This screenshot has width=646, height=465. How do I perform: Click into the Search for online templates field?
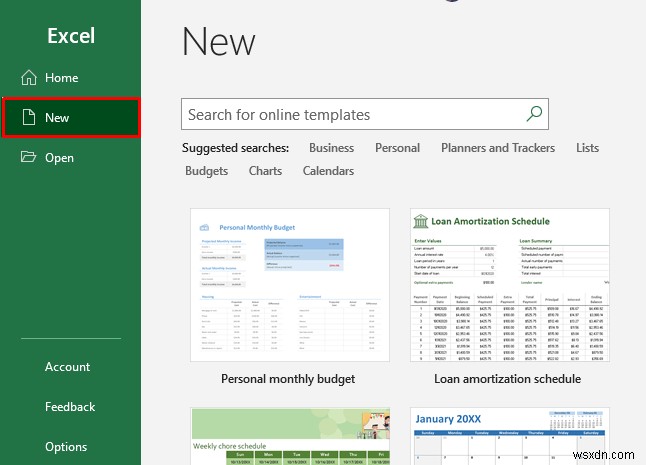point(365,114)
